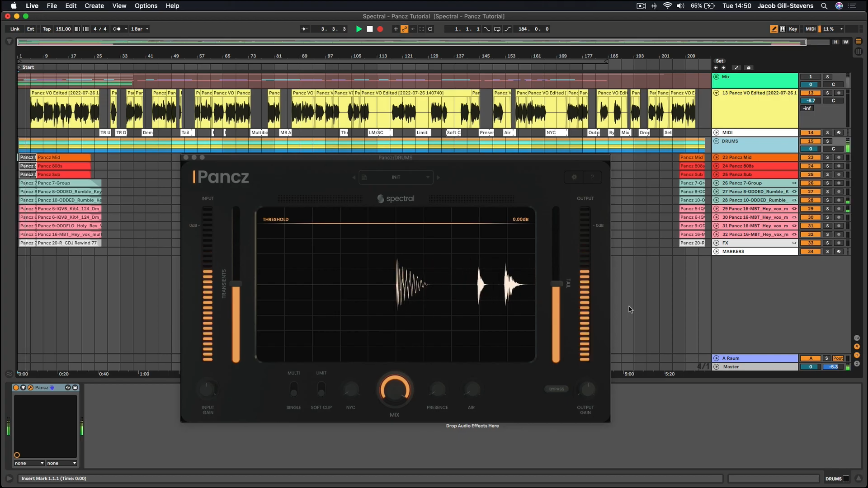Open the Options menu
Screen dimensions: 868x488
[146, 6]
